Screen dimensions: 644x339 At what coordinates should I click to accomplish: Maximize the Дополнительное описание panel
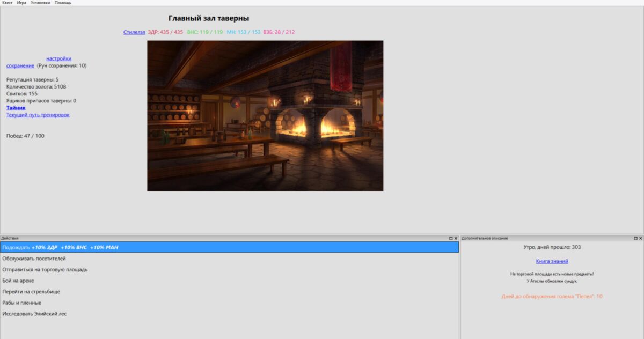click(x=635, y=238)
